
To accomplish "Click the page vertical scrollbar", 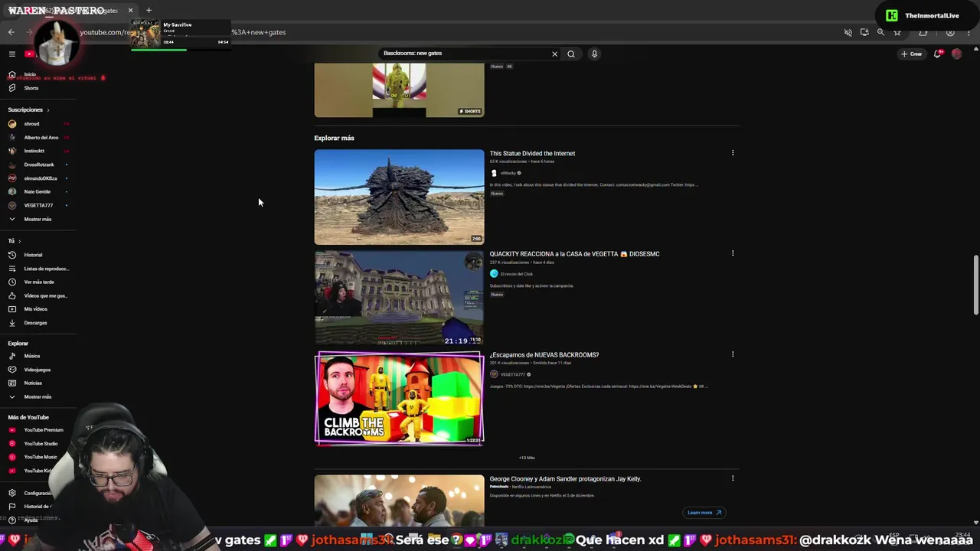I will tap(975, 285).
